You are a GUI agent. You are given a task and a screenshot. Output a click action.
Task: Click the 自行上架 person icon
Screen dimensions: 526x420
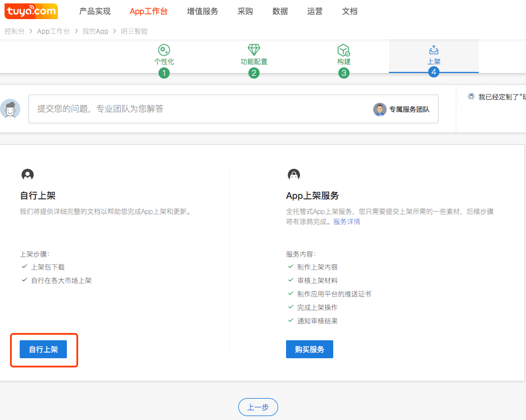[x=27, y=175]
